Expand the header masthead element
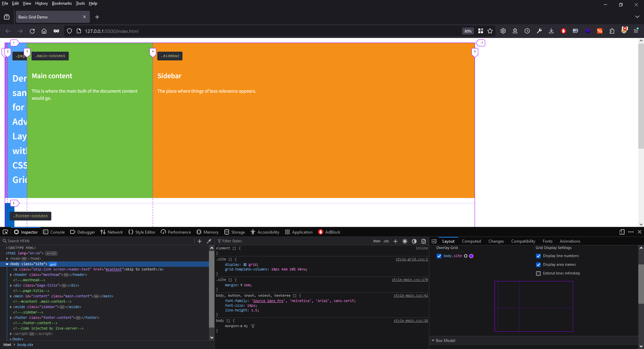This screenshot has width=644, height=349. [11, 275]
